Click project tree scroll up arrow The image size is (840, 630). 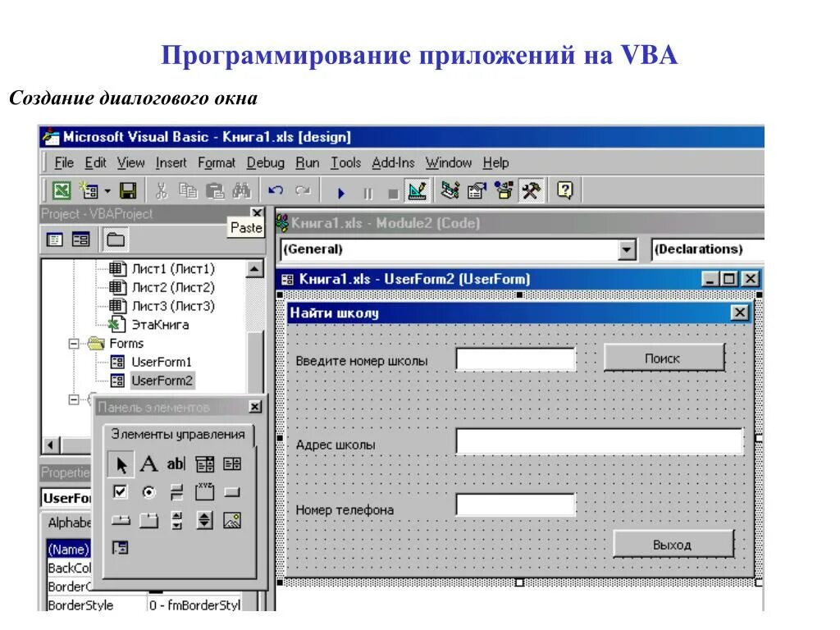pyautogui.click(x=255, y=268)
